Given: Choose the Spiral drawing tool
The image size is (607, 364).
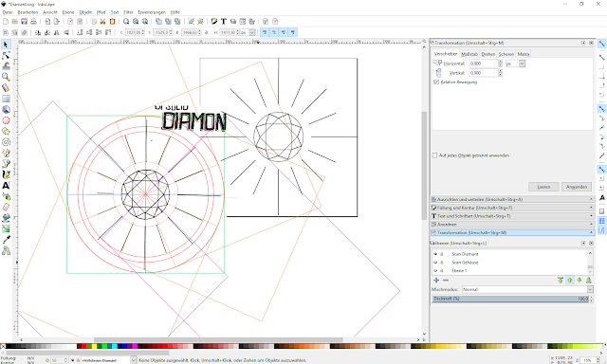Looking at the screenshot, I should 6,142.
